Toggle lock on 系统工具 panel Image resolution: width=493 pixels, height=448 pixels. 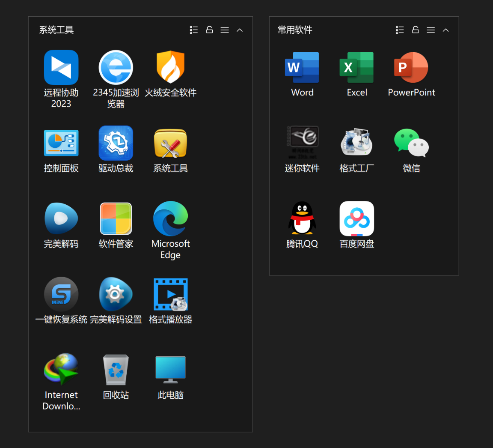click(x=209, y=30)
